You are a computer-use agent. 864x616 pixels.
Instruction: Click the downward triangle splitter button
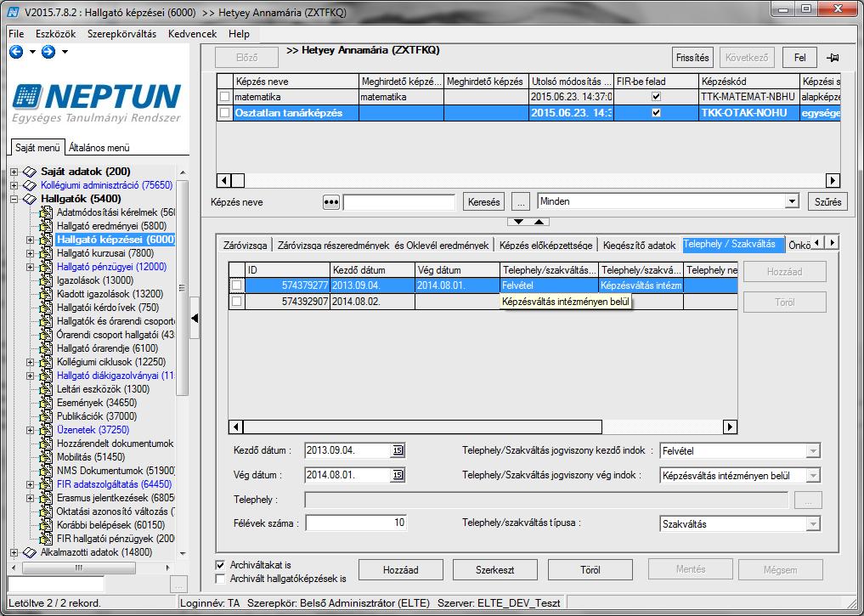click(x=518, y=222)
